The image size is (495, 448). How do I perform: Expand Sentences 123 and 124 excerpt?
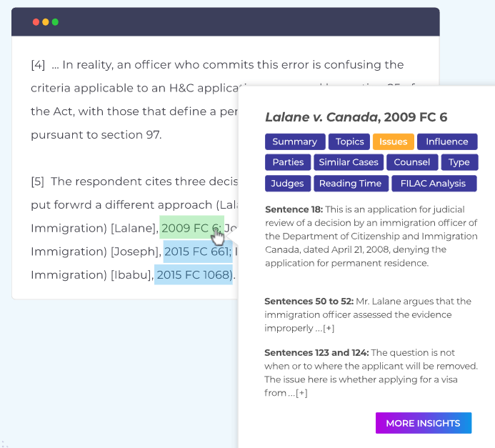tap(301, 393)
